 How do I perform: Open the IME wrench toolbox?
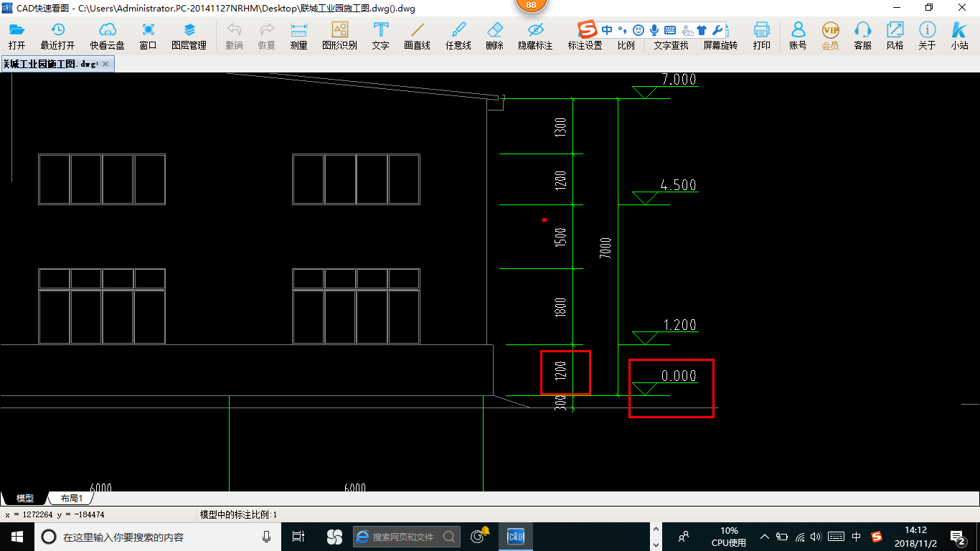pos(717,29)
